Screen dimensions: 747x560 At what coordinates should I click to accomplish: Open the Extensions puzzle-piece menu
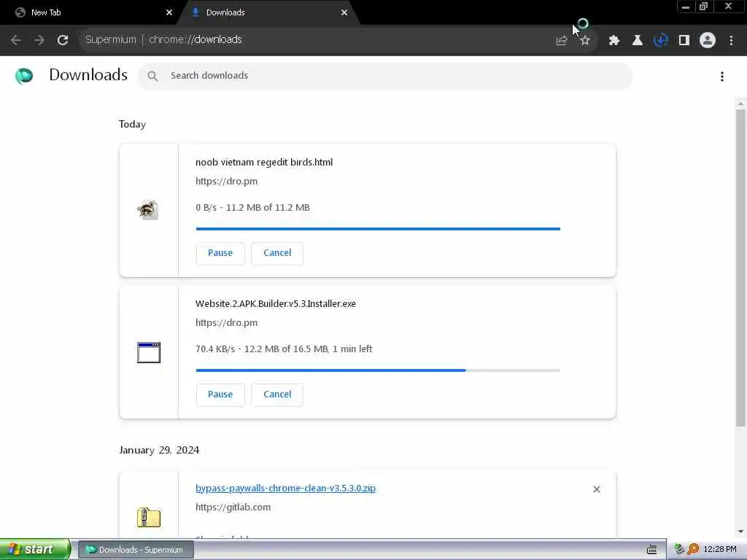[x=614, y=41]
